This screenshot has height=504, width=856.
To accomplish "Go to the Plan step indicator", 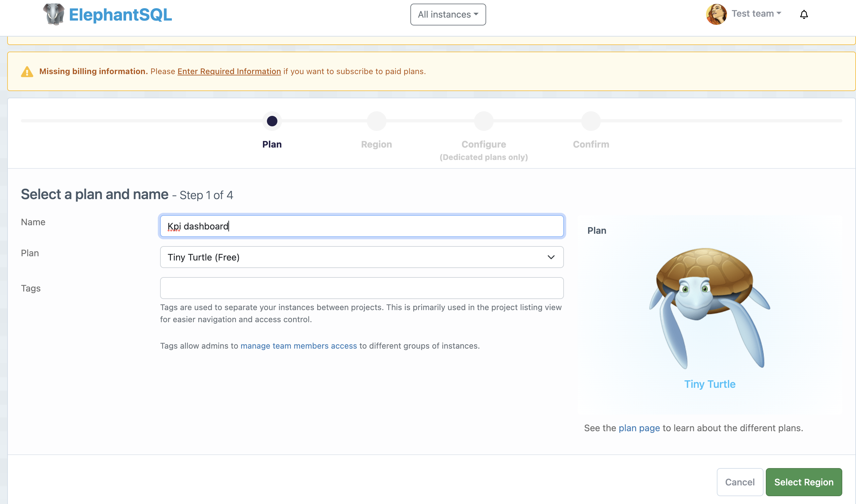I will [272, 121].
